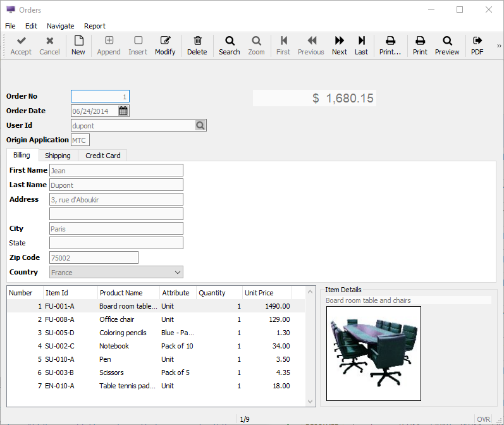Screen dimensions: 504x425
Task: Go to Previous record
Action: click(x=311, y=46)
